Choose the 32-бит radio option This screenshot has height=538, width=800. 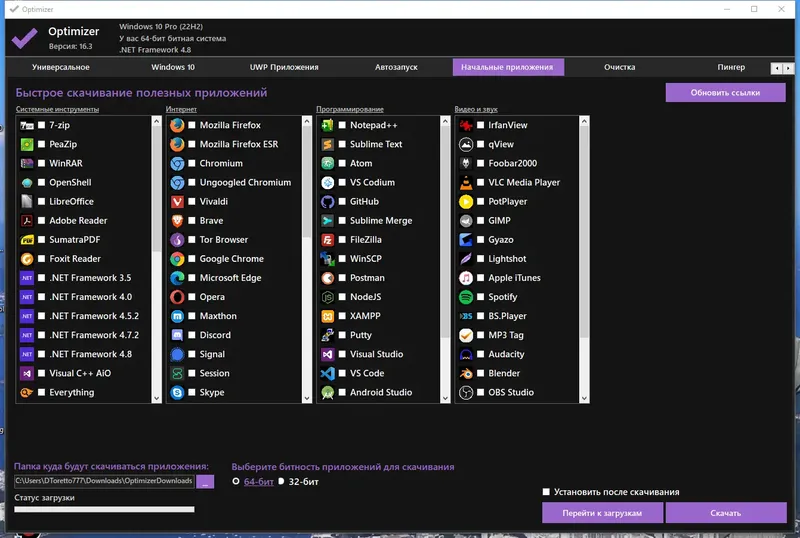pyautogui.click(x=281, y=481)
